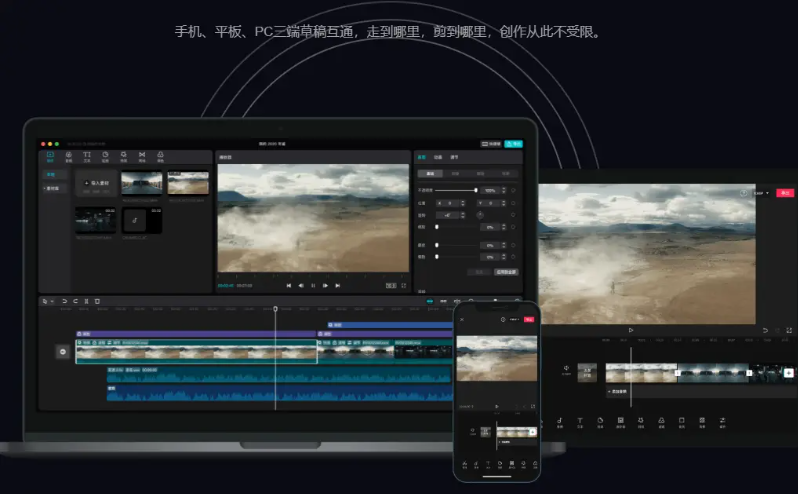Screen dimensions: 798x494
Task: Toggle fullscreen on the laptop preview player
Action: click(403, 285)
